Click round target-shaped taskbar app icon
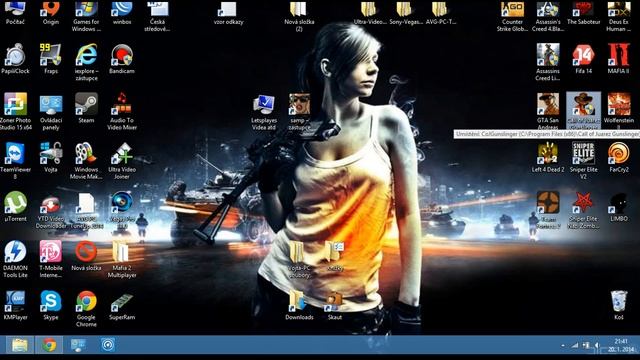 tap(108, 345)
